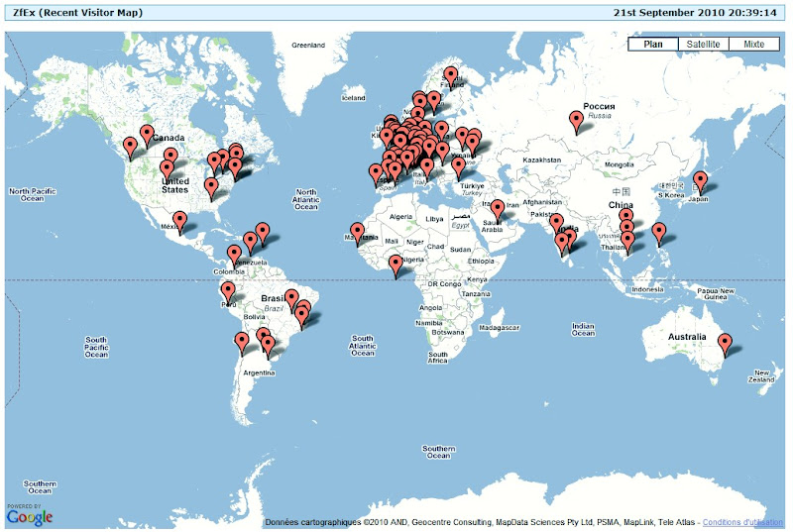Click the pin in southeastern United States

point(211,189)
